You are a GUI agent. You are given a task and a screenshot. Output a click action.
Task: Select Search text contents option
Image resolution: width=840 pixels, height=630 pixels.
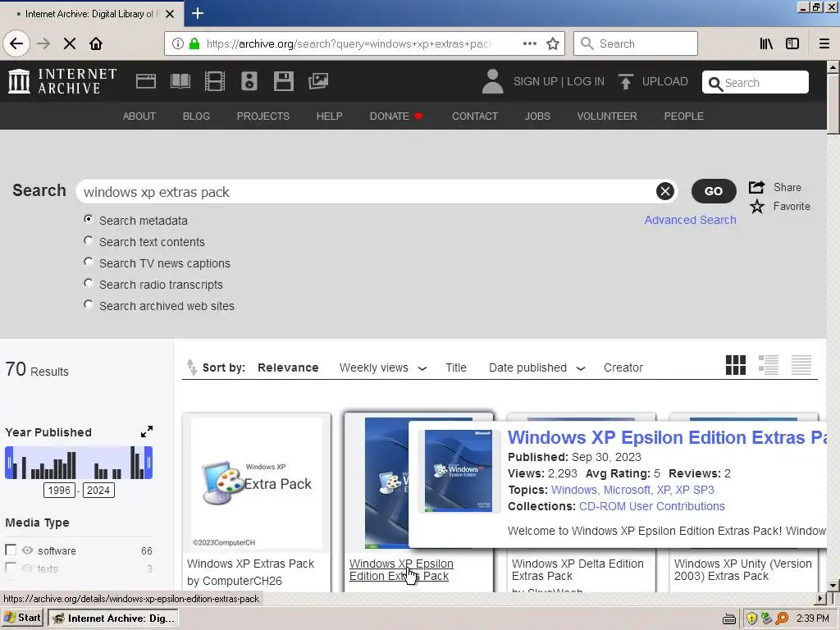(x=89, y=240)
